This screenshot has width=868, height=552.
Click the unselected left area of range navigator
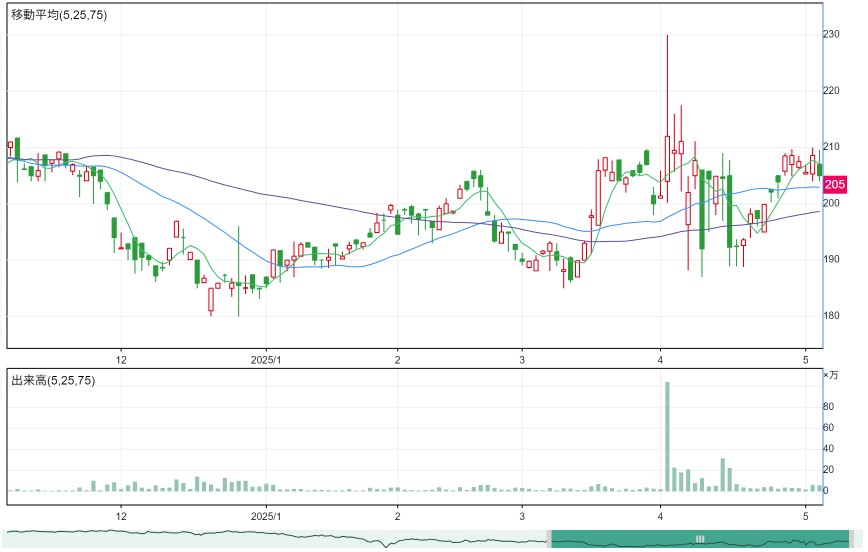click(276, 539)
